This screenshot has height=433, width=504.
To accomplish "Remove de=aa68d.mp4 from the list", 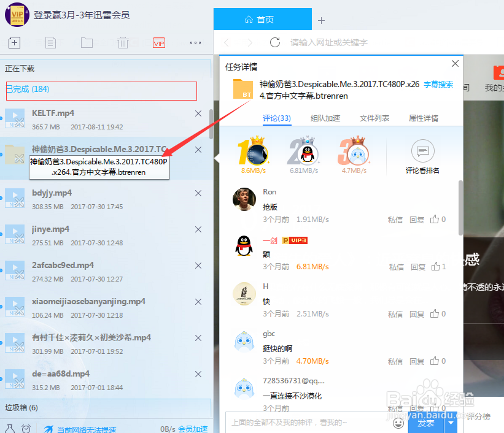I will click(198, 374).
